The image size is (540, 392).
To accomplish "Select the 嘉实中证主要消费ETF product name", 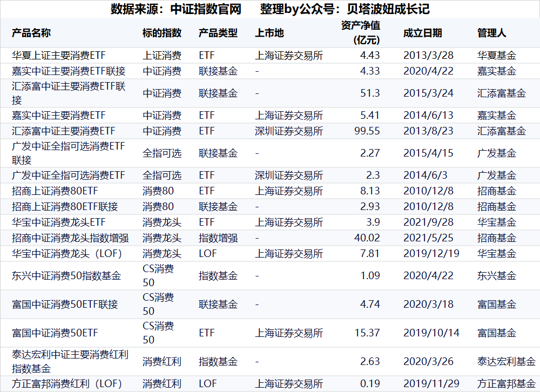I will [x=58, y=115].
